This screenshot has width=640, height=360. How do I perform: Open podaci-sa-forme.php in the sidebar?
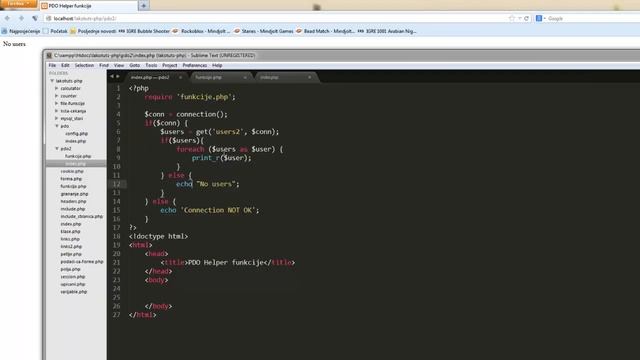coord(82,262)
